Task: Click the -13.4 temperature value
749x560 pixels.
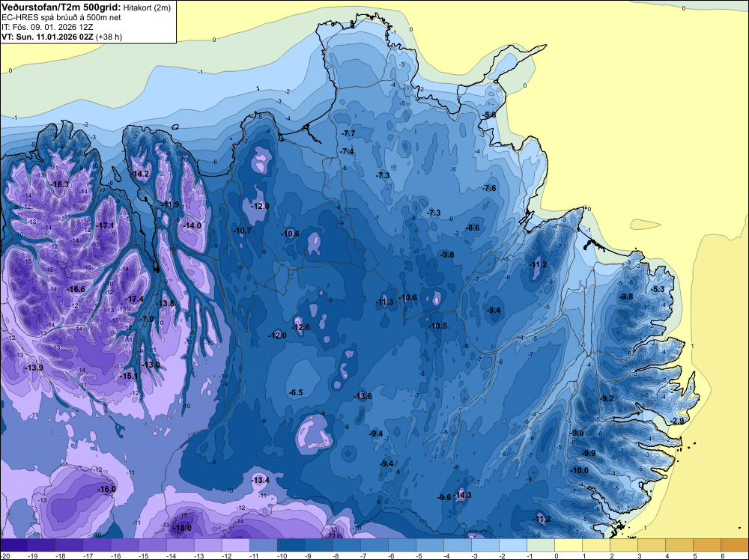Action: (261, 481)
